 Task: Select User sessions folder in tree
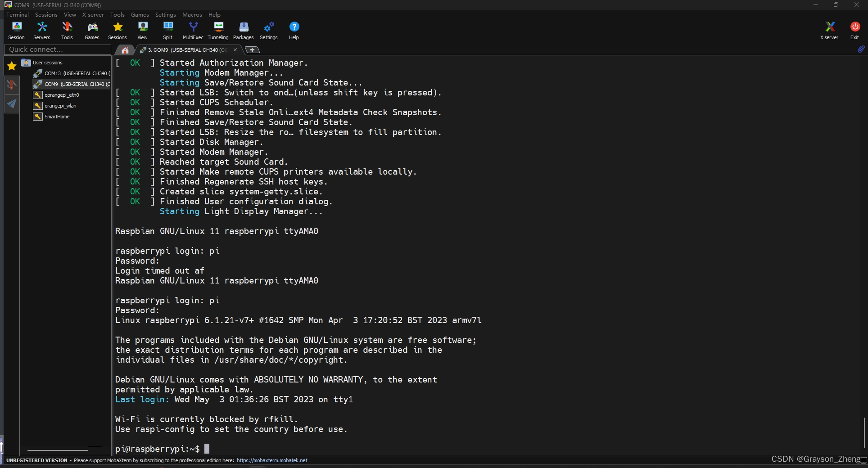pyautogui.click(x=43, y=63)
